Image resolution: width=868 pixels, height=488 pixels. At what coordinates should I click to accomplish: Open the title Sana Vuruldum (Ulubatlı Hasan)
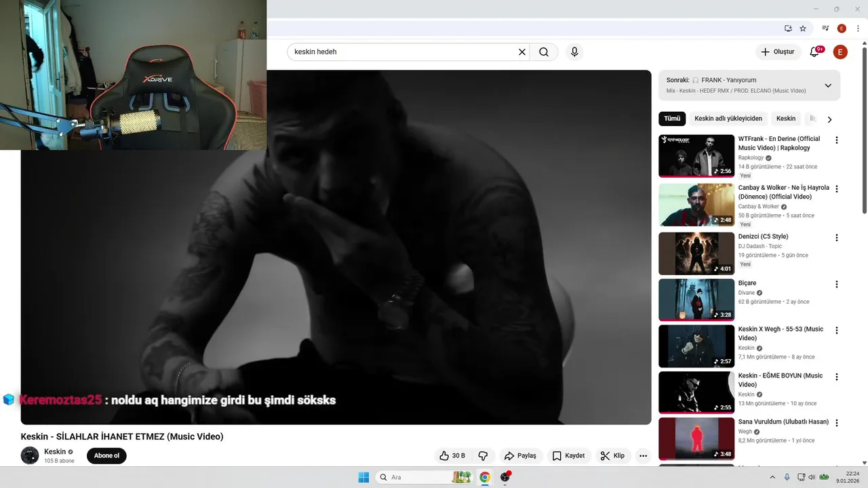[783, 422]
